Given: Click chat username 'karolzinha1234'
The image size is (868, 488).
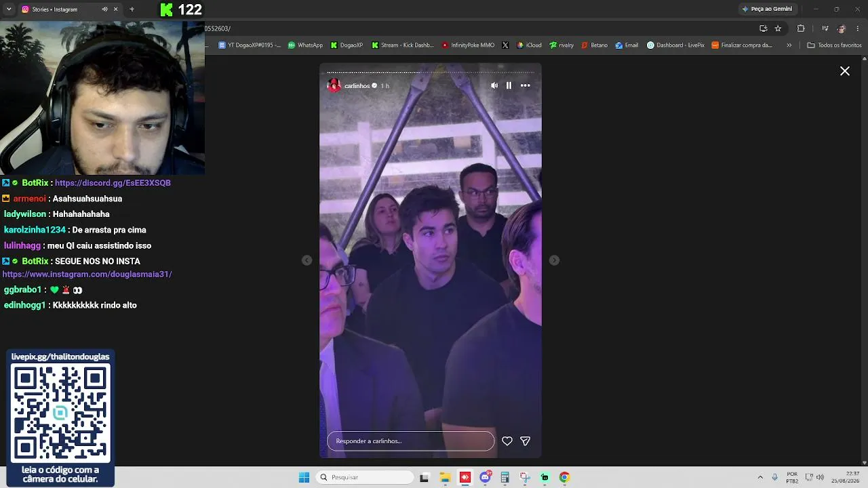Looking at the screenshot, I should (35, 230).
